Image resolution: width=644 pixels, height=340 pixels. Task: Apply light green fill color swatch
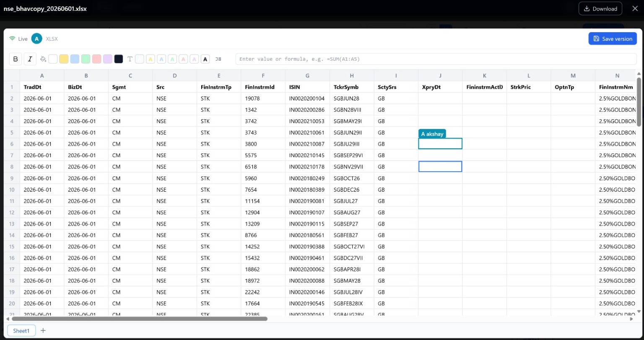click(86, 59)
